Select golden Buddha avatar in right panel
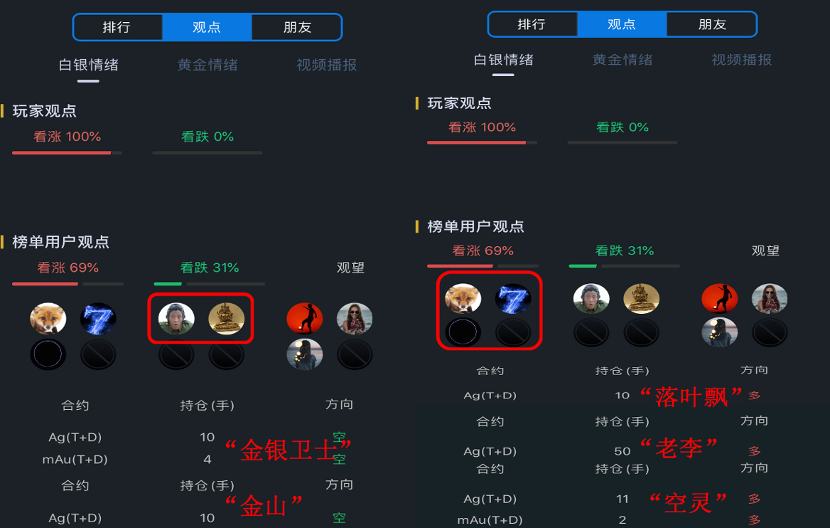This screenshot has width=830, height=528. [642, 299]
